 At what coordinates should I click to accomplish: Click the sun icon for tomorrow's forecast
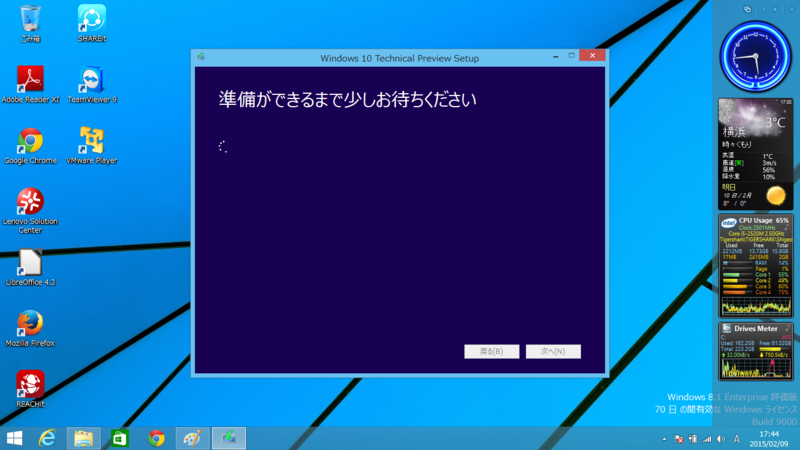(x=776, y=196)
